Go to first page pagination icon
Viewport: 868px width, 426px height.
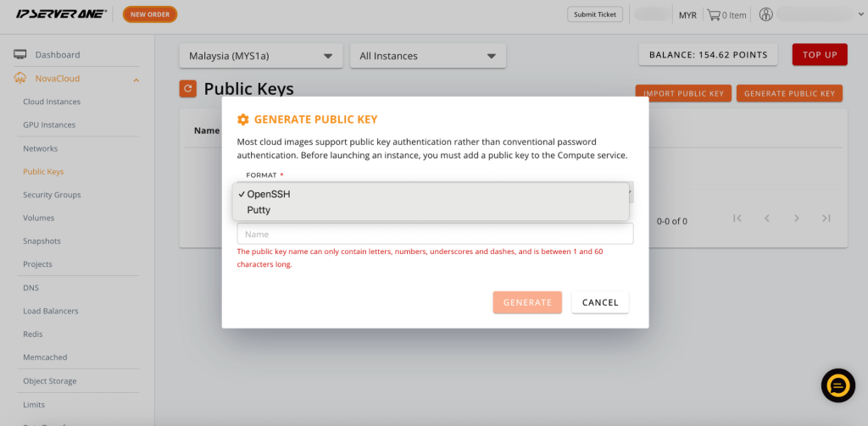[737, 218]
